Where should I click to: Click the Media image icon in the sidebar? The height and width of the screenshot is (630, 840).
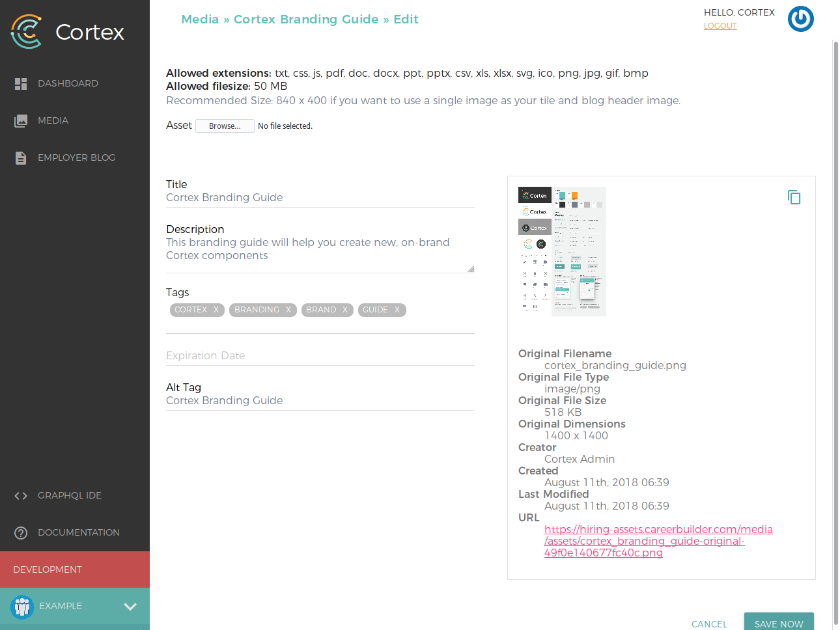(x=20, y=120)
